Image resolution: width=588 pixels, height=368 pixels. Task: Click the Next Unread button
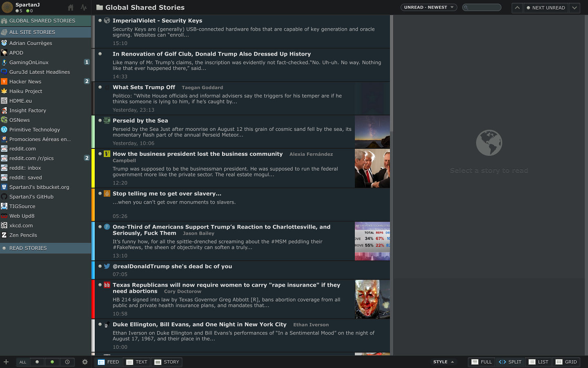click(546, 7)
